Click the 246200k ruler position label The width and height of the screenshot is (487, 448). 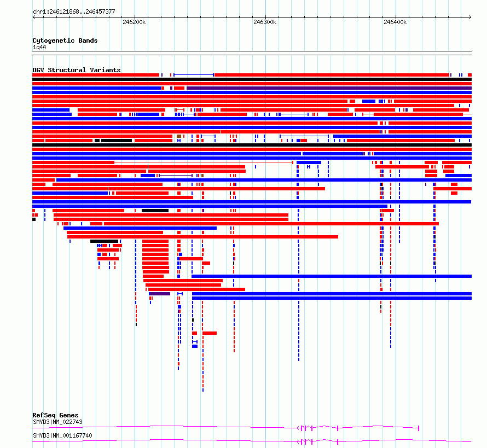[134, 22]
